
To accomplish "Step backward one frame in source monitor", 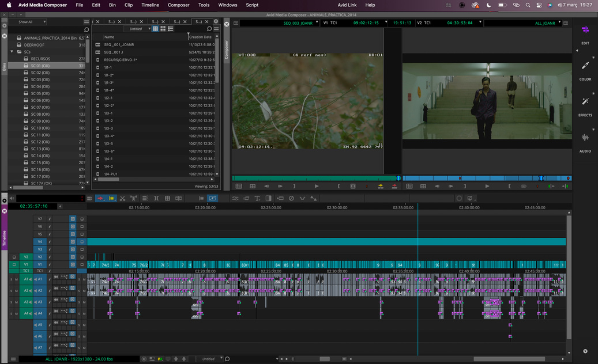I will 266,186.
